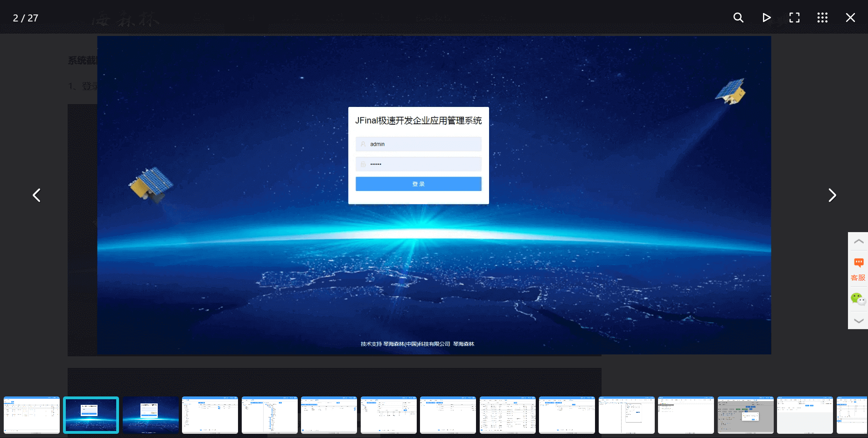Screen dimensions: 868x438
Task: Toggle the thumbnail strip with the nine-dot grid icon
Action: (822, 18)
